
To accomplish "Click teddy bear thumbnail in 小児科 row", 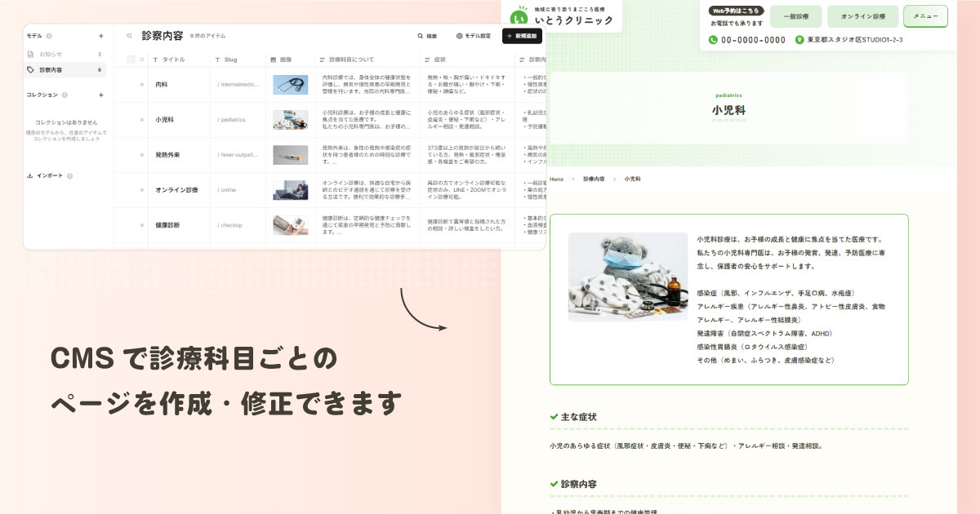I will click(x=290, y=119).
